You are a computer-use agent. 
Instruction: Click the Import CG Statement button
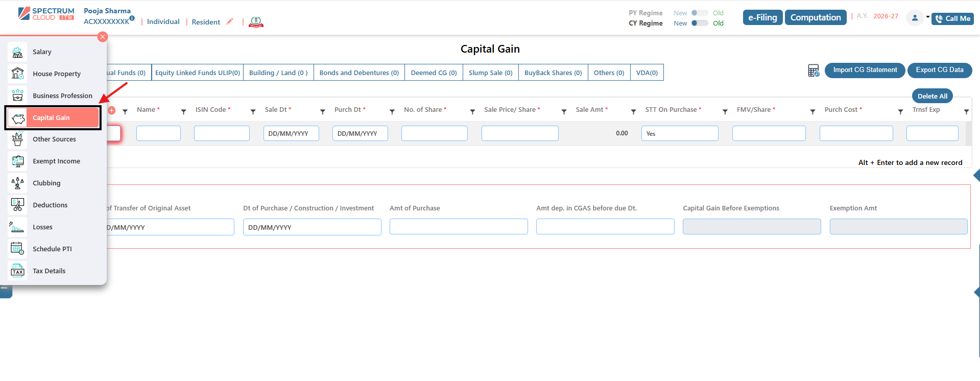(x=865, y=70)
